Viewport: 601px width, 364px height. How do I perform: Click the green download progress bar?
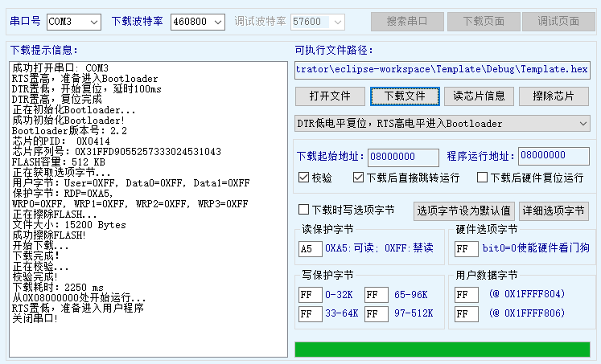click(443, 350)
